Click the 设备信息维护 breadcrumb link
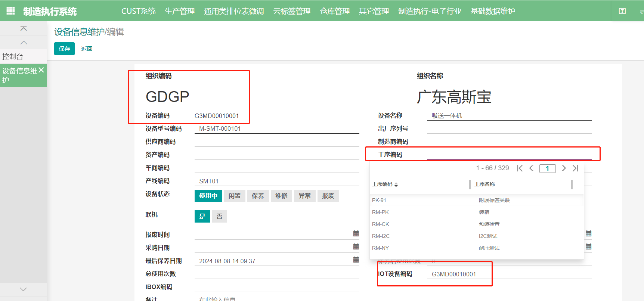 click(x=80, y=32)
